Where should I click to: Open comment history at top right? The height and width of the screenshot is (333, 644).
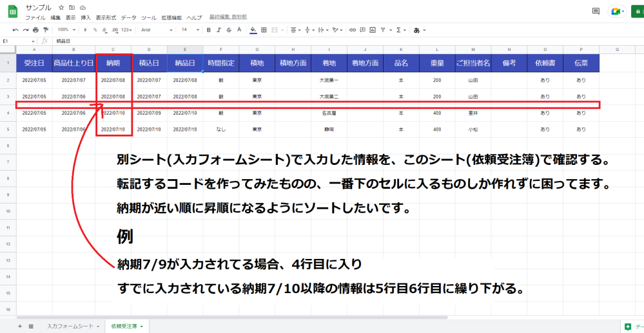[x=596, y=12]
